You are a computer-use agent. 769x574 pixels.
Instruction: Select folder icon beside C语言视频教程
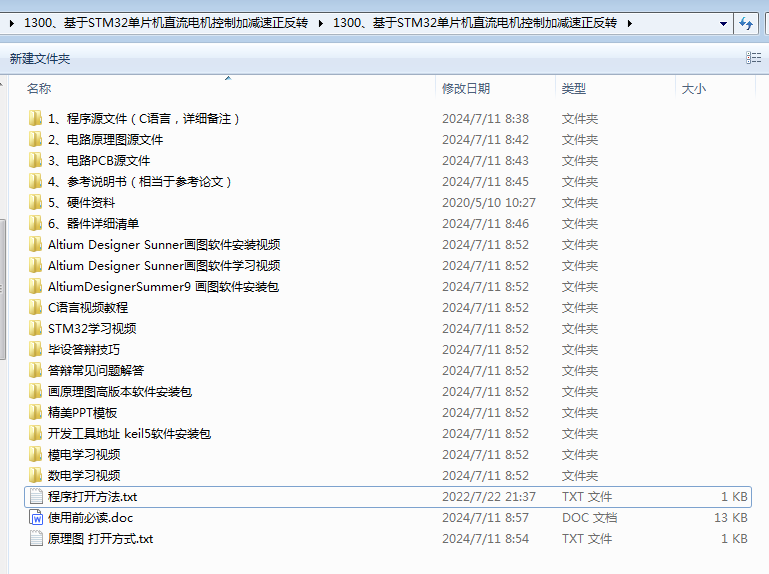(35, 307)
